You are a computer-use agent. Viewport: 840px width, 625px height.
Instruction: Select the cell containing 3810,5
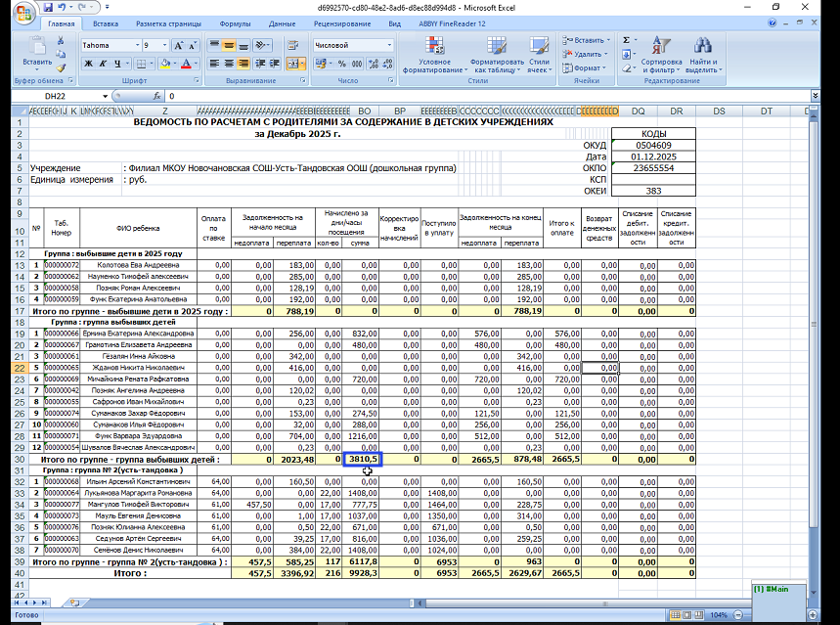click(x=361, y=458)
